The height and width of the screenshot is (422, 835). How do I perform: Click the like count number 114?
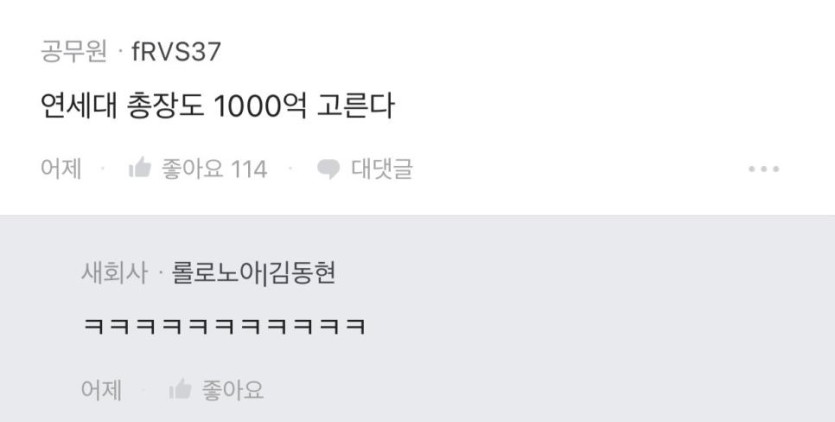tap(249, 169)
